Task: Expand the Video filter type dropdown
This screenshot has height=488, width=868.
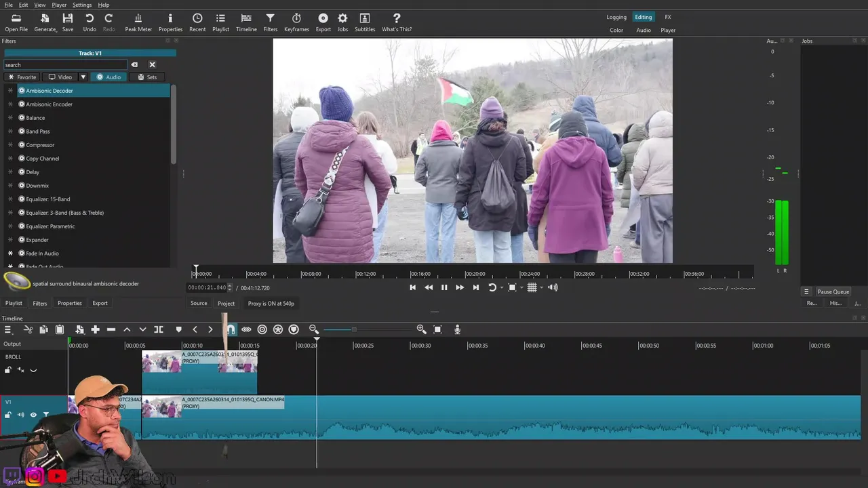Action: tap(83, 77)
